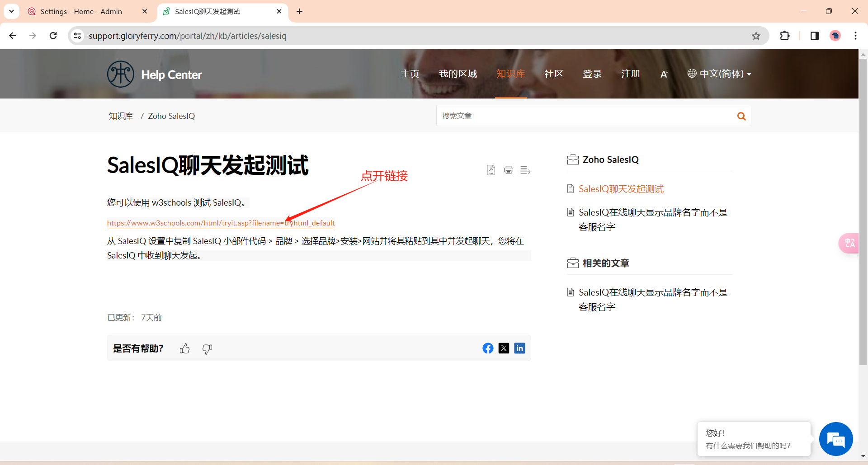Open reader view via the lines icon
The image size is (868, 465).
pyautogui.click(x=525, y=170)
